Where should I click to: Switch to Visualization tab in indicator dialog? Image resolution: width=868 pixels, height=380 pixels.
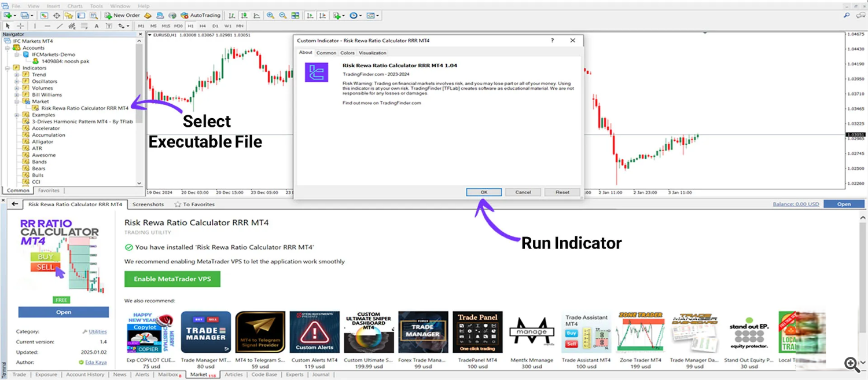372,53
